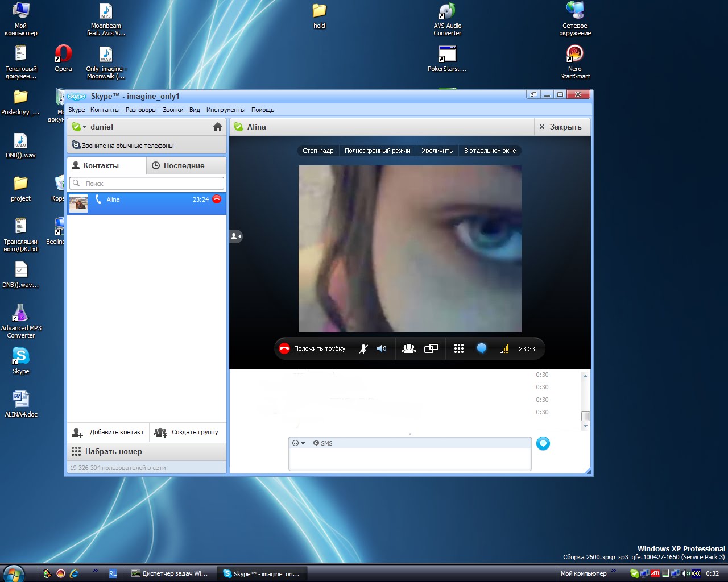This screenshot has height=582, width=728.
Task: Open the AVS Audio Converter shortcut
Action: tap(447, 19)
